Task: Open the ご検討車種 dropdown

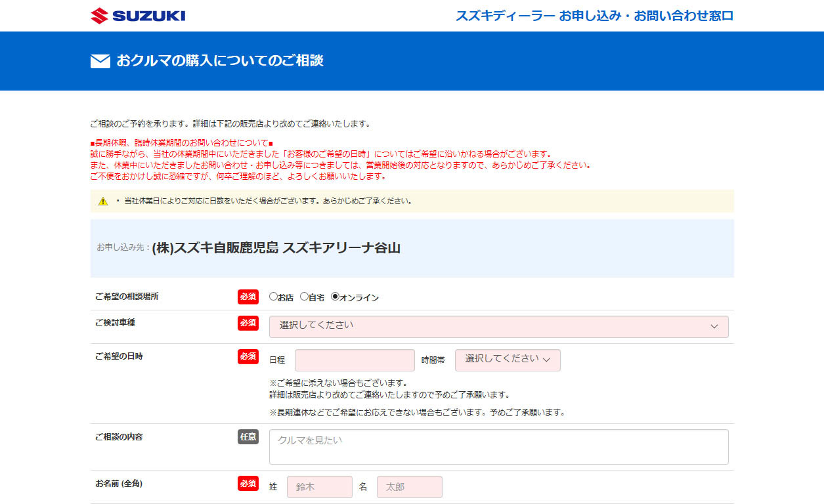Action: point(498,326)
